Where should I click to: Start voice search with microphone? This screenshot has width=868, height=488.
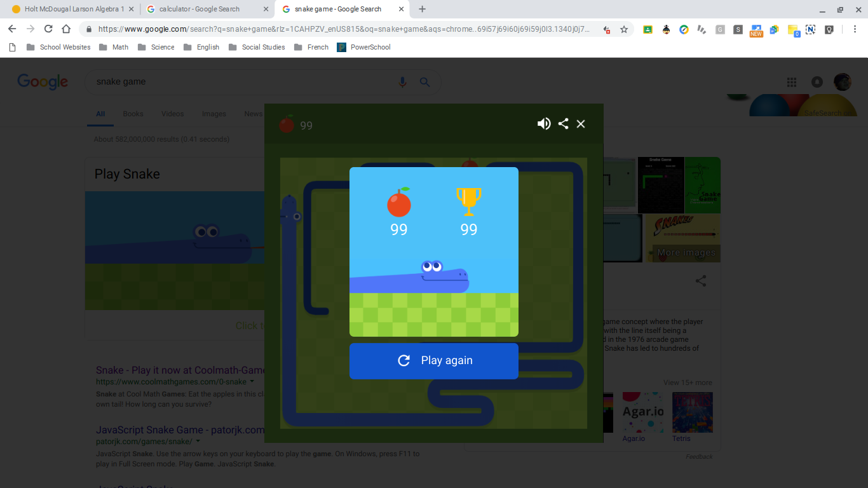[402, 82]
